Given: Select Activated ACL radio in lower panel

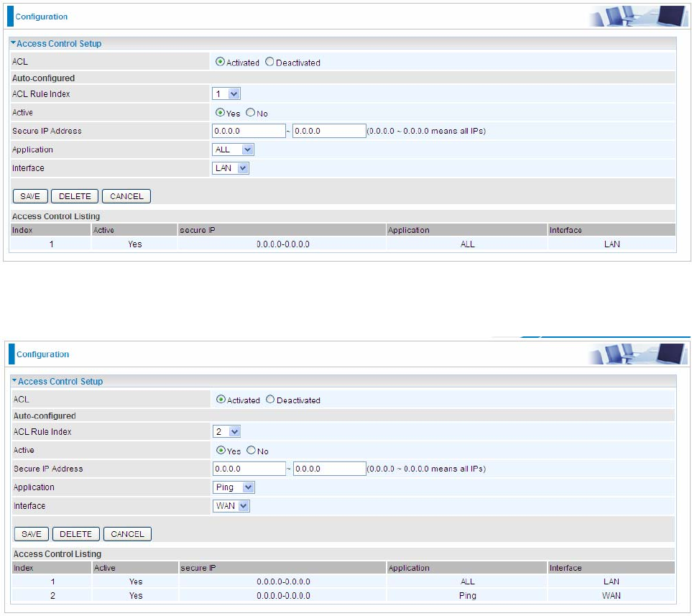Looking at the screenshot, I should (x=221, y=400).
